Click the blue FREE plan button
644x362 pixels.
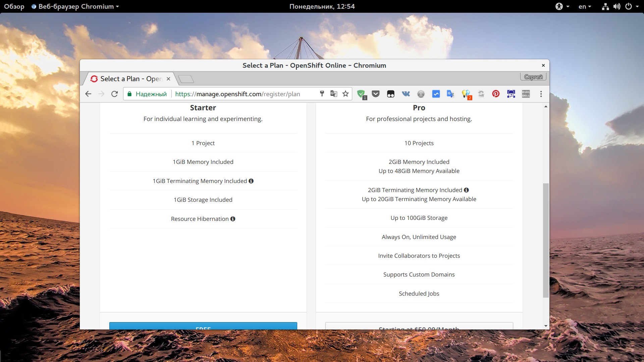pos(203,326)
